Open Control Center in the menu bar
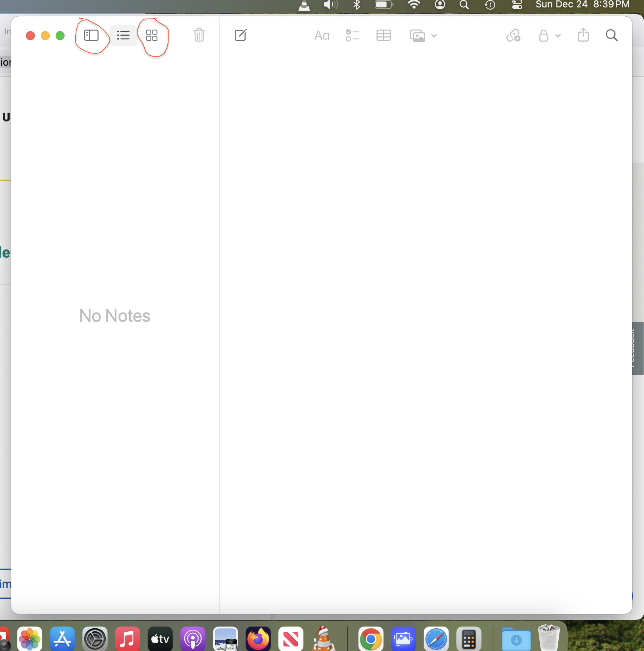 click(516, 5)
